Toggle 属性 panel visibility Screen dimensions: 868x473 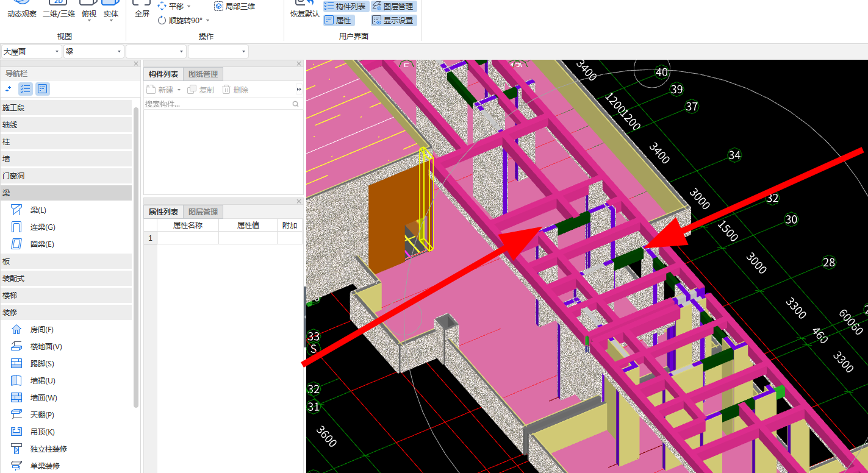point(339,20)
